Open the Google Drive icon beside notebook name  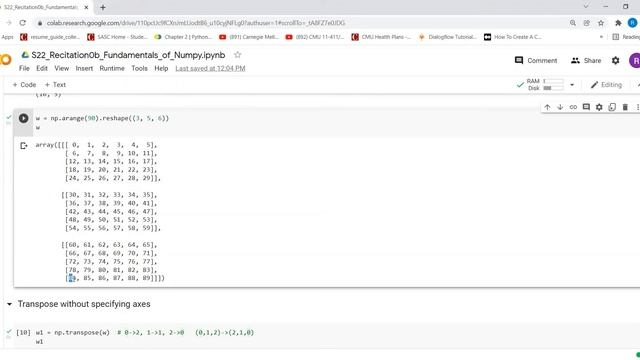(x=25, y=55)
